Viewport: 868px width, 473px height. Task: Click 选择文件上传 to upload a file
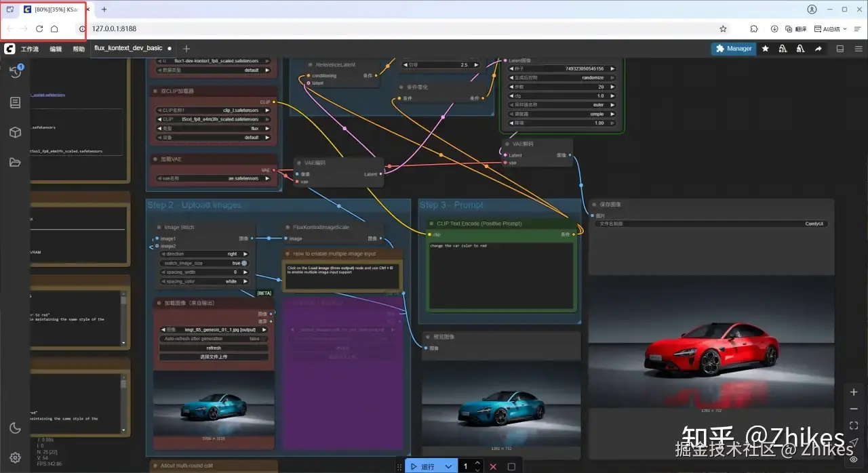coord(214,356)
